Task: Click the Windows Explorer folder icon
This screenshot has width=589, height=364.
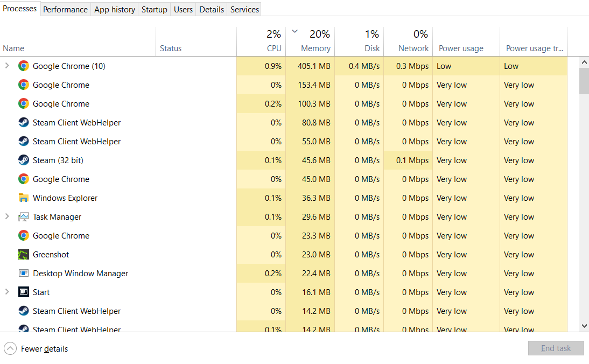Action: (24, 198)
